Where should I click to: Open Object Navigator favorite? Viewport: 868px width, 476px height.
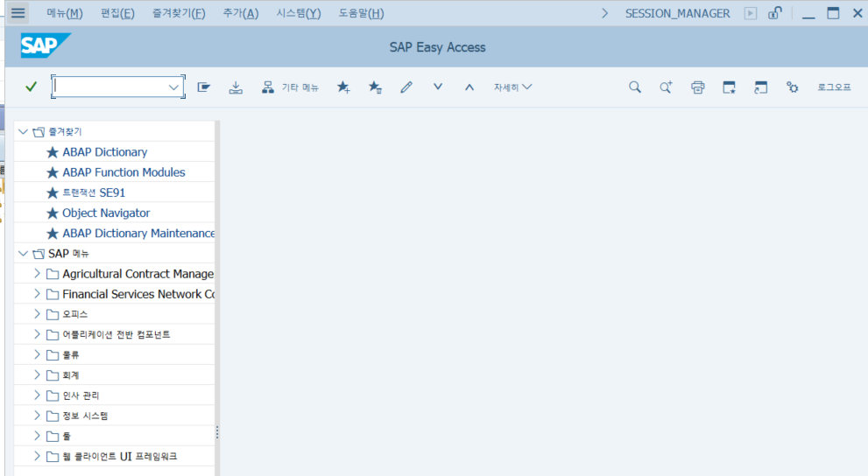(106, 213)
